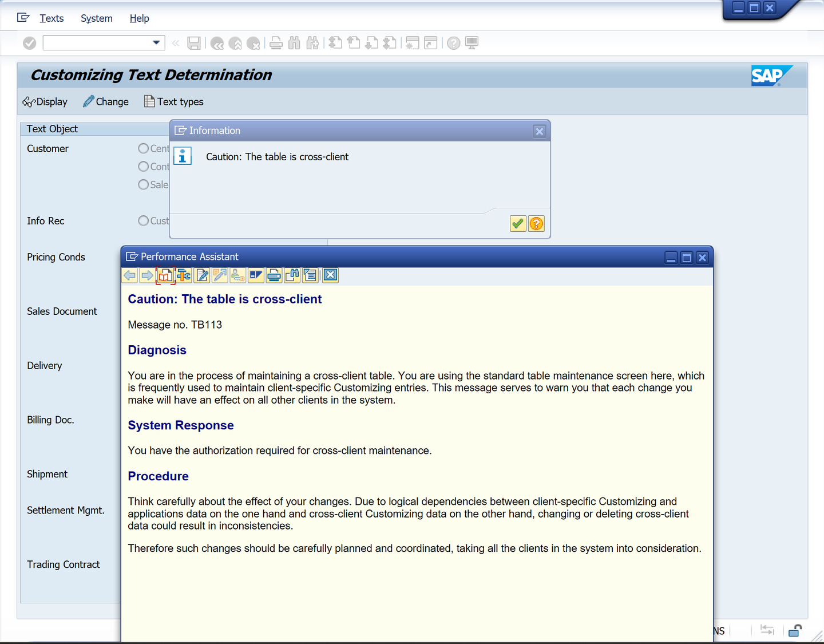Open the Texts menu
Image resolution: width=824 pixels, height=644 pixels.
51,18
